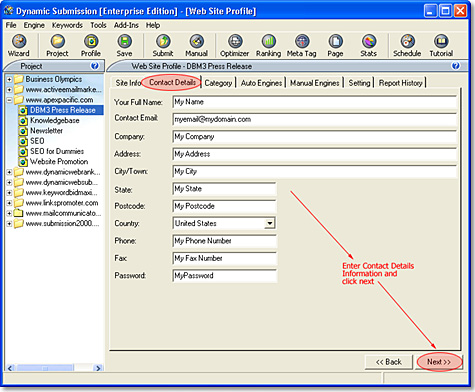
Task: Open the Keywords menu
Action: point(67,25)
